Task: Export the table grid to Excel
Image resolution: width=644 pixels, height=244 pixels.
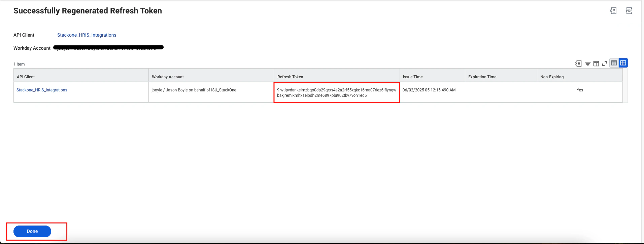Action: pyautogui.click(x=578, y=64)
